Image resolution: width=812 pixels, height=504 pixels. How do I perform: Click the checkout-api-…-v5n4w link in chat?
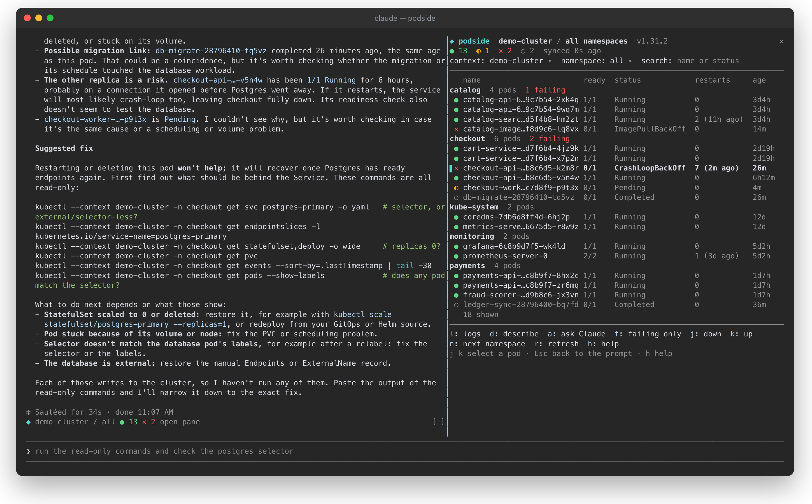[x=218, y=80]
